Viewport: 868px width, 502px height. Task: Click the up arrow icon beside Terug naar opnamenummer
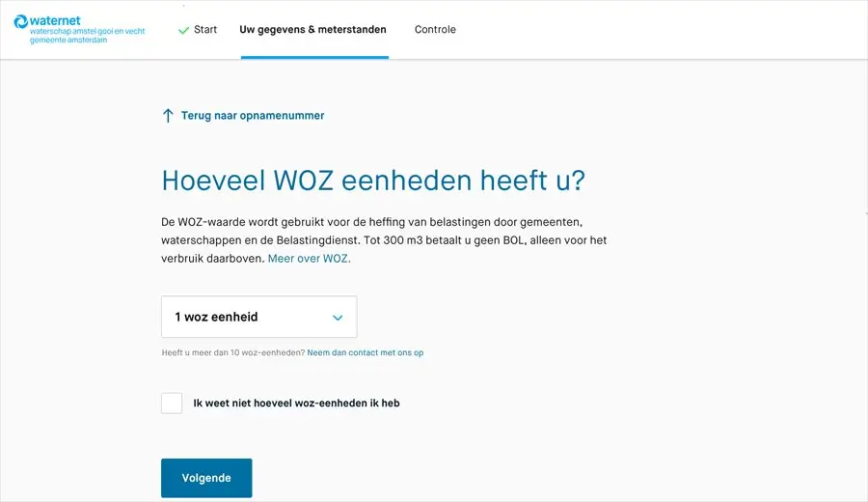[x=168, y=115]
